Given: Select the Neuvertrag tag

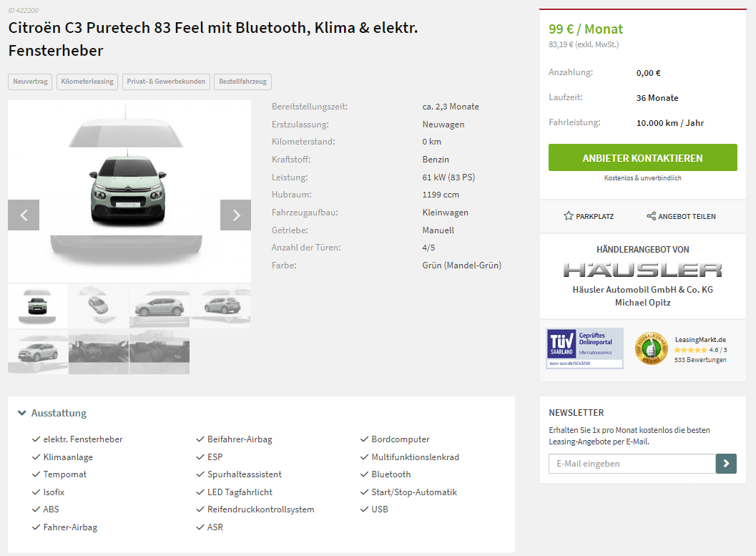Looking at the screenshot, I should point(30,82).
